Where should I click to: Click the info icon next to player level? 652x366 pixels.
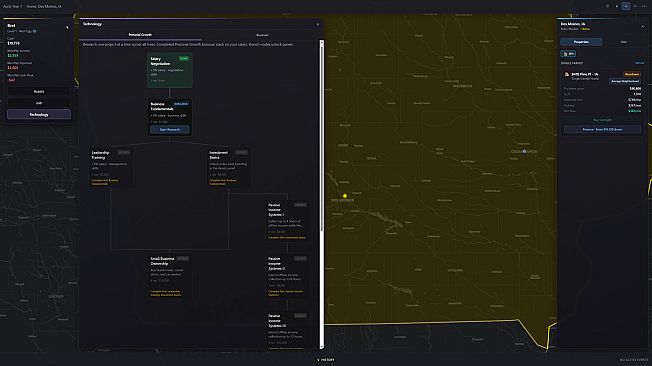point(35,31)
